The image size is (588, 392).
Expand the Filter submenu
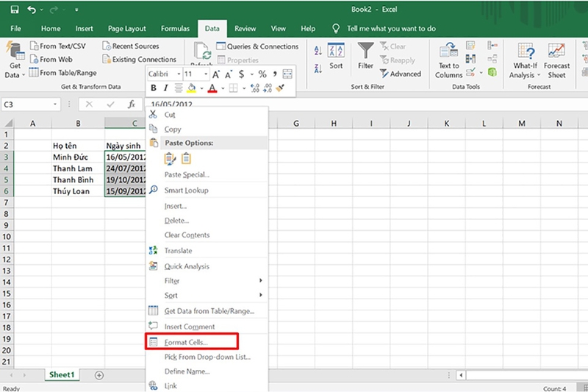[207, 281]
